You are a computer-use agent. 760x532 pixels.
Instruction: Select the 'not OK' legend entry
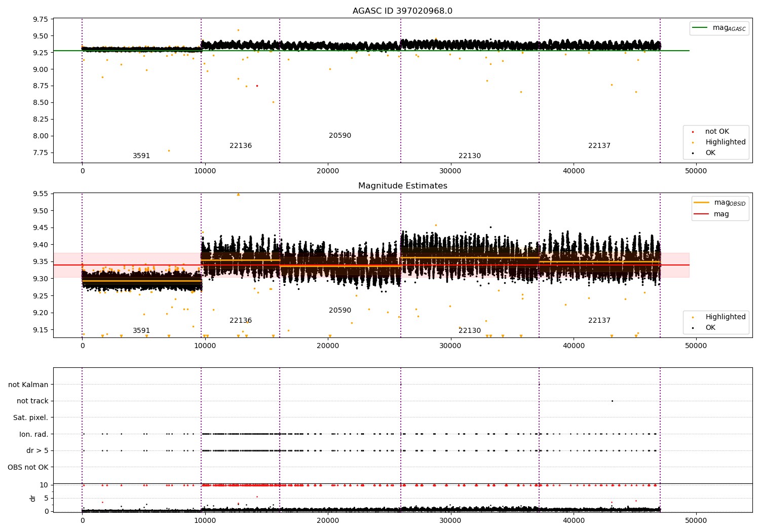coord(717,132)
